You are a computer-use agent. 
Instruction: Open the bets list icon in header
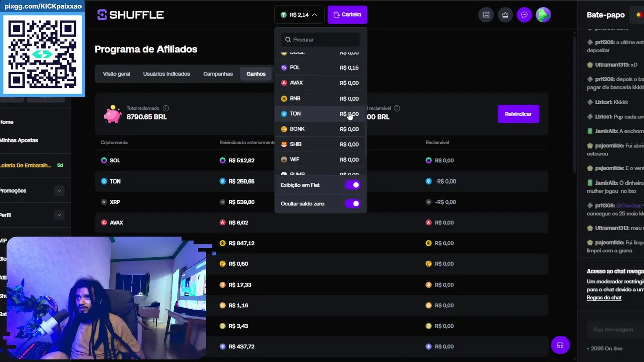[x=486, y=15]
